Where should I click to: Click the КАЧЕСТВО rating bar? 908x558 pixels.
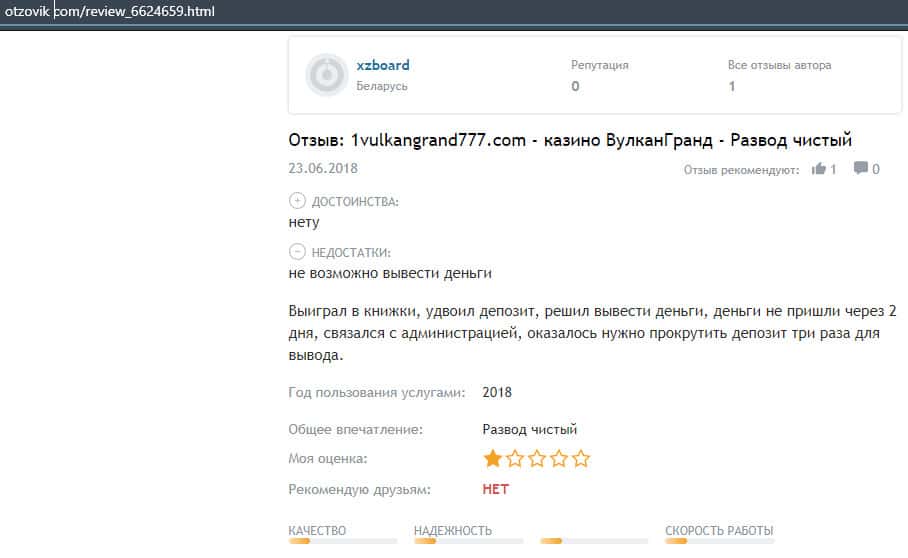coord(342,541)
